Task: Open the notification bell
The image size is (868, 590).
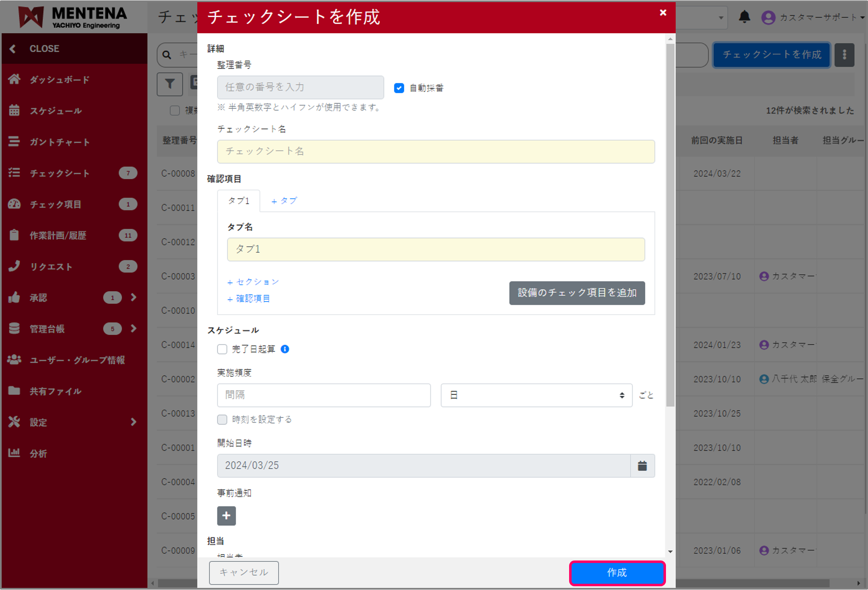Action: coord(745,17)
